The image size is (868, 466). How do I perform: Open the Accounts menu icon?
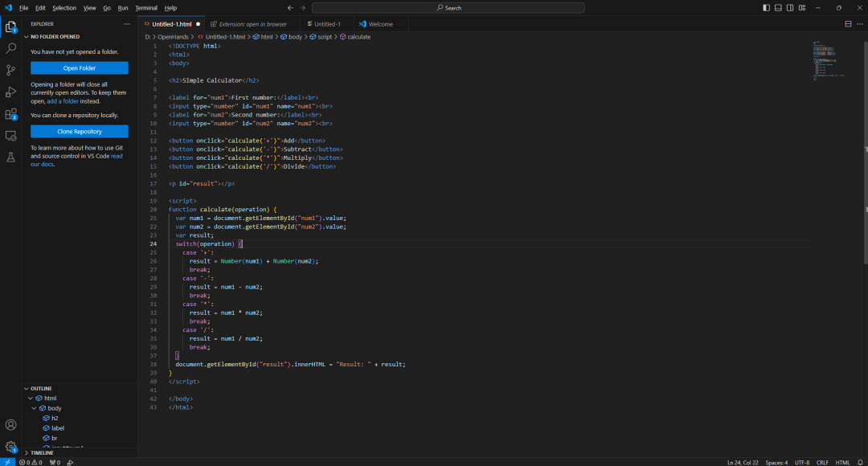[10, 425]
